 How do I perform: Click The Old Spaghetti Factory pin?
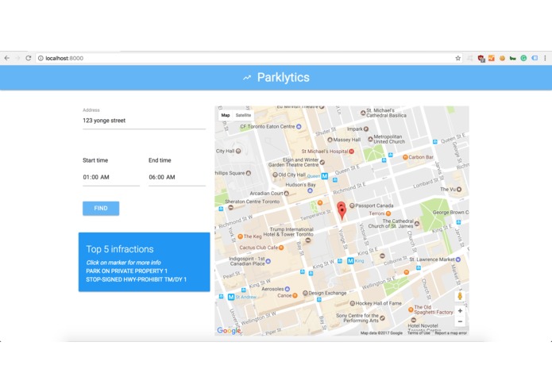411,309
